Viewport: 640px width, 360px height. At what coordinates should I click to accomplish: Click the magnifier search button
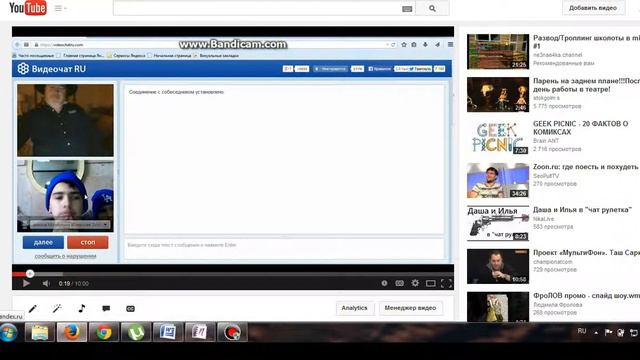432,8
